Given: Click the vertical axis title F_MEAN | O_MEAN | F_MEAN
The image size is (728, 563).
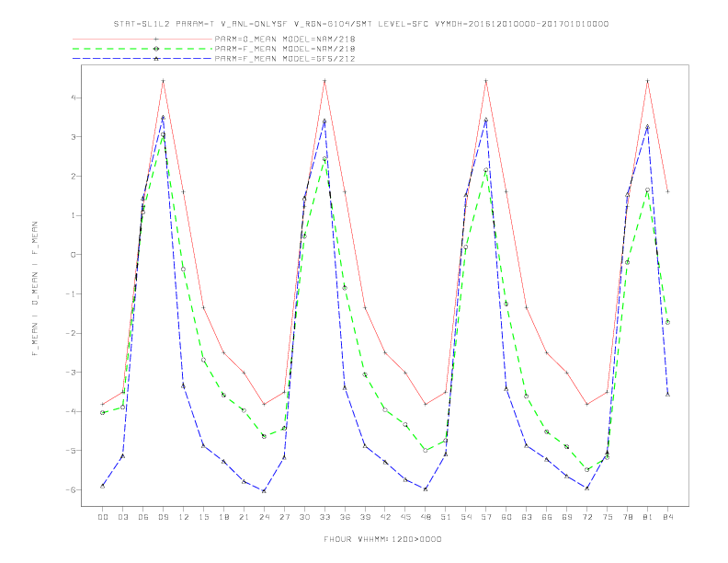Looking at the screenshot, I should point(35,289).
